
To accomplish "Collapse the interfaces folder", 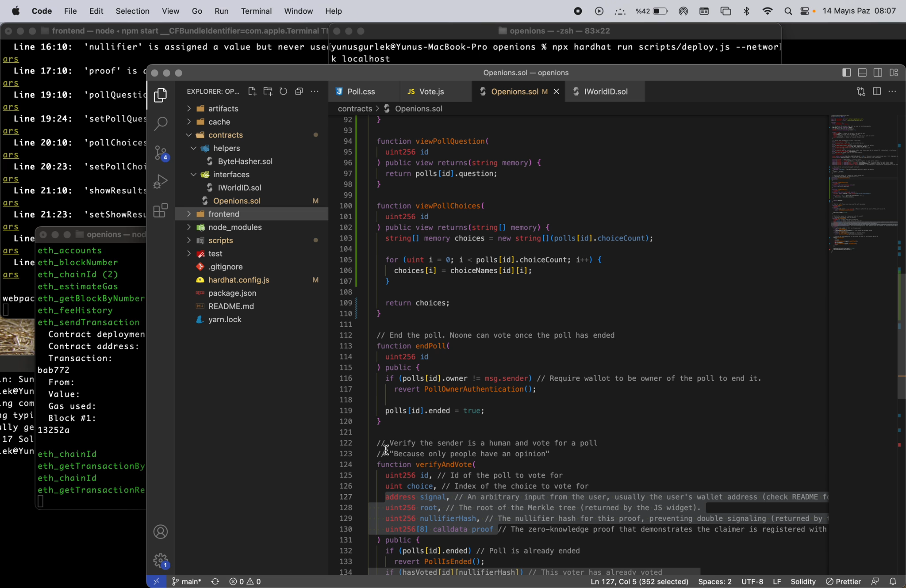I will [252, 175].
